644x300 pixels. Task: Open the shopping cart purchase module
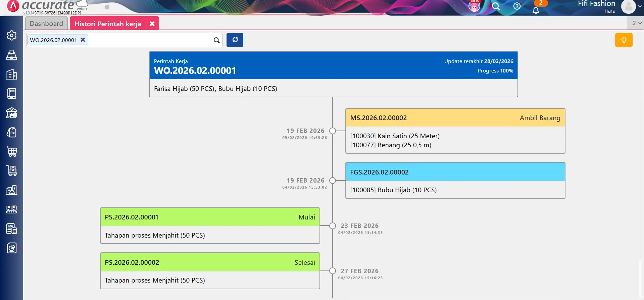click(11, 151)
